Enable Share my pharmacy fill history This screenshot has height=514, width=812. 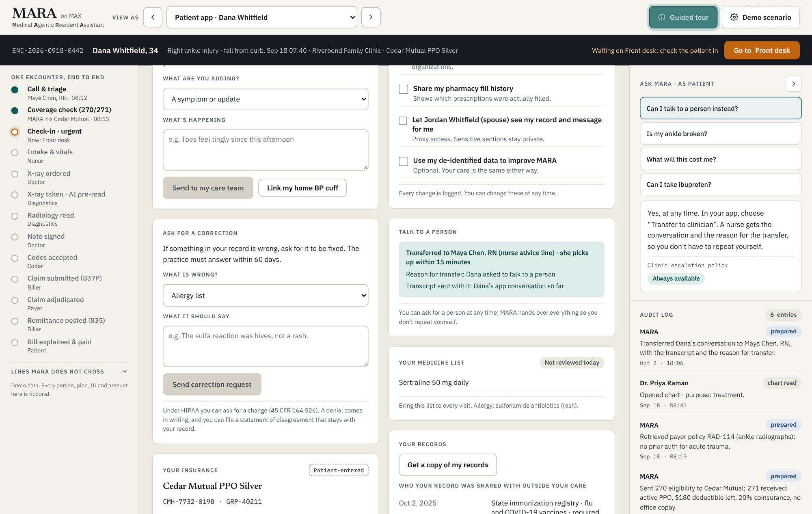coord(404,89)
